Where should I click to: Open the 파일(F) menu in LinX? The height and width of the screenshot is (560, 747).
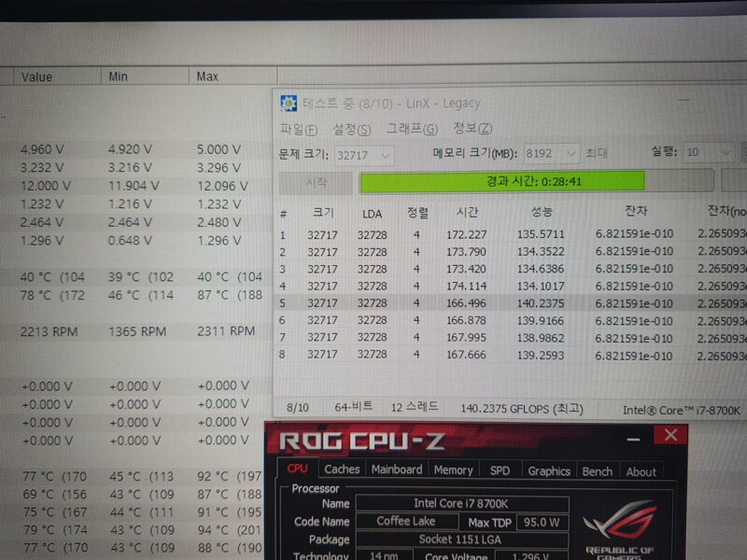[x=299, y=129]
